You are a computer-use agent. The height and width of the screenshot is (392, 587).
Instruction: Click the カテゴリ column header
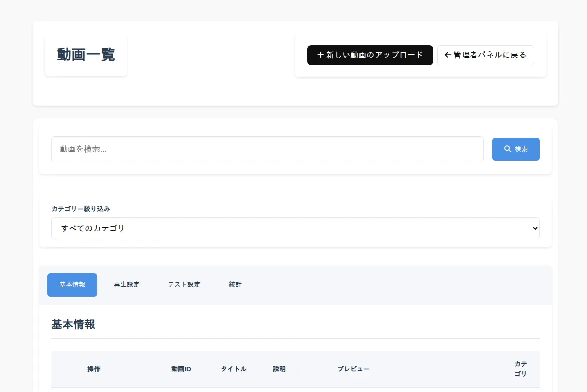click(520, 369)
